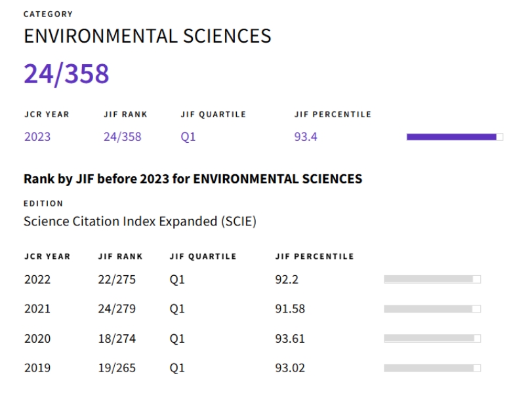532x403 pixels.
Task: Click the 18/274 JIF rank value
Action: click(x=117, y=339)
